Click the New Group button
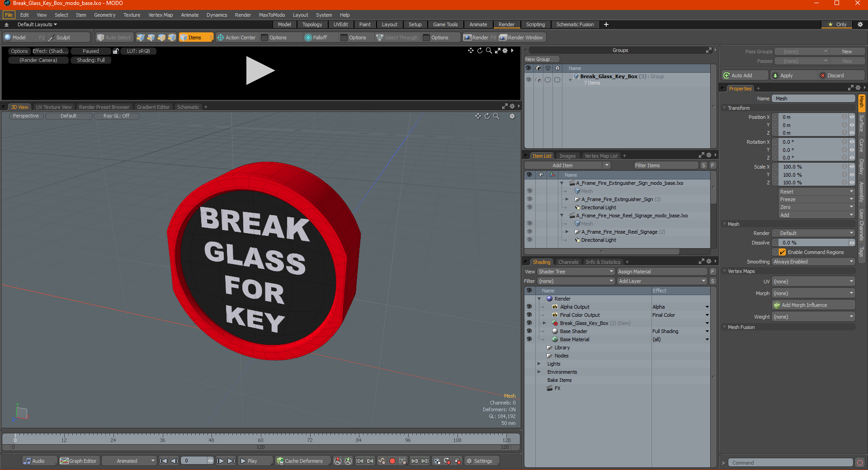 [x=542, y=59]
